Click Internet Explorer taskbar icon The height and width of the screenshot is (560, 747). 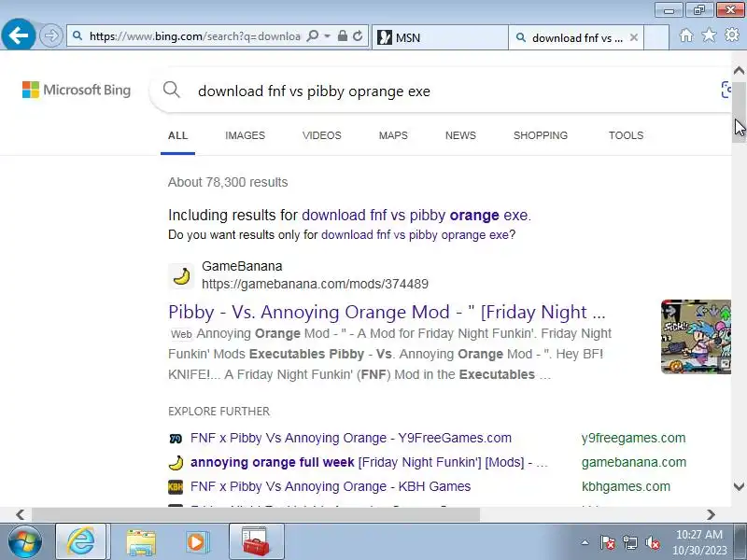[x=82, y=541]
